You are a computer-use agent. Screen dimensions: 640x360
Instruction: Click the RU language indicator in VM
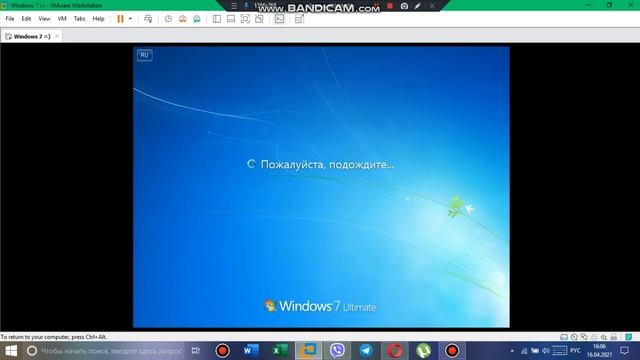pyautogui.click(x=144, y=55)
